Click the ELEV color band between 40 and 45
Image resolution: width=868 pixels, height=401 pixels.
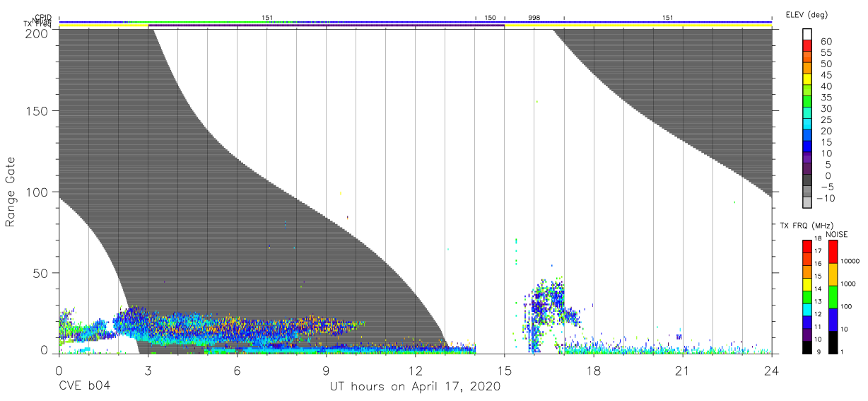tap(808, 81)
